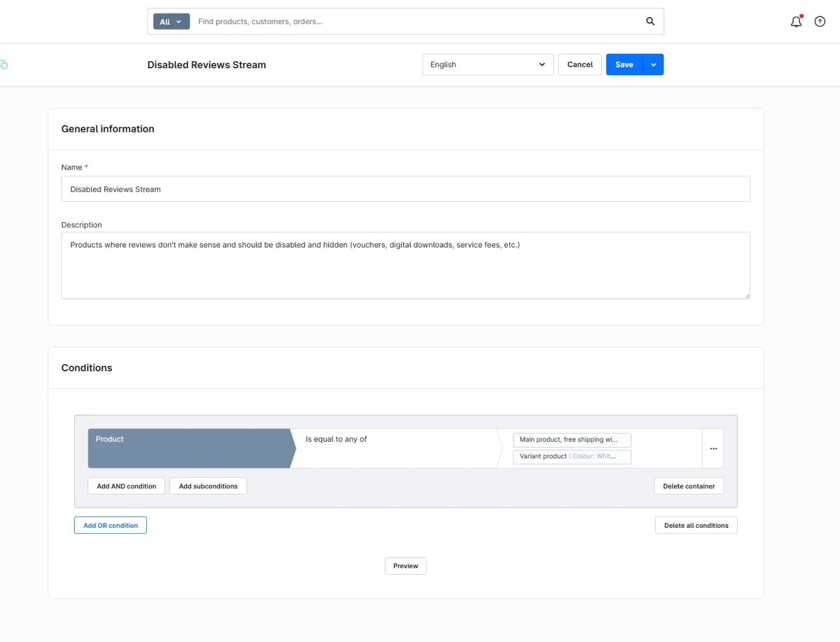Add subconditions to the container

208,486
